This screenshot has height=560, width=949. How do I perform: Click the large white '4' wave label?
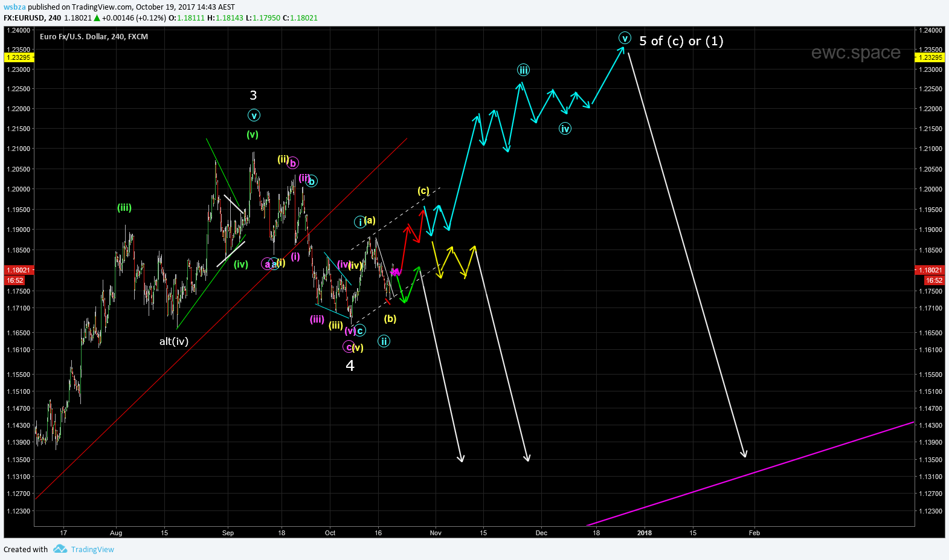tap(350, 365)
